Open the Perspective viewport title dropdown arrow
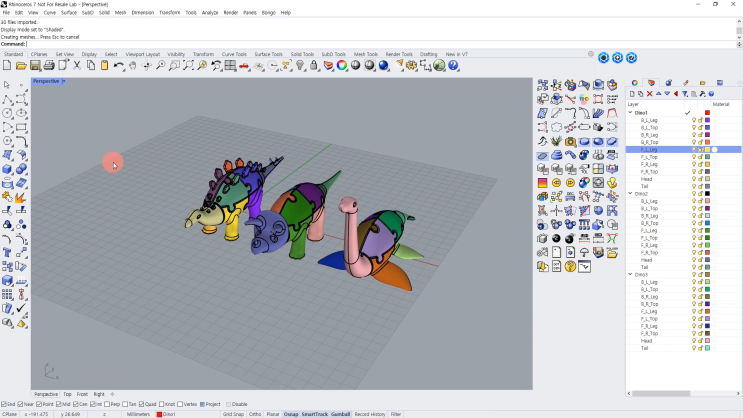This screenshot has width=743, height=418. [64, 81]
